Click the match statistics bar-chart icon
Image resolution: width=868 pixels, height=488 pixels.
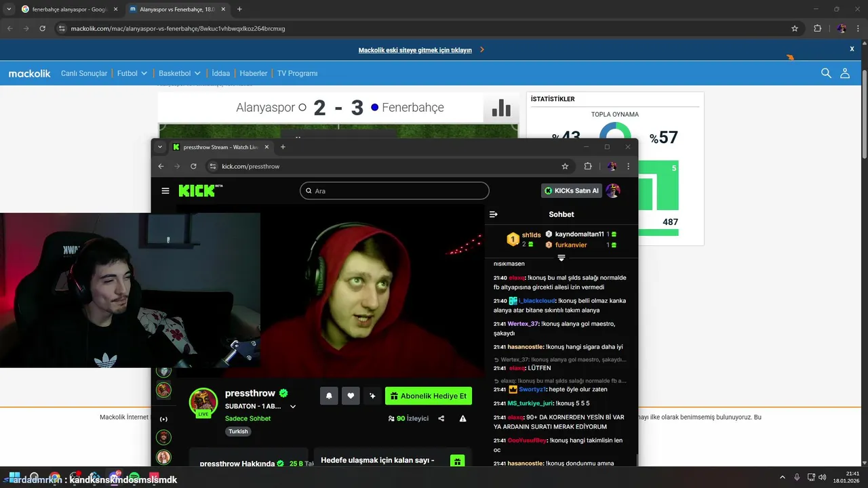pos(501,107)
